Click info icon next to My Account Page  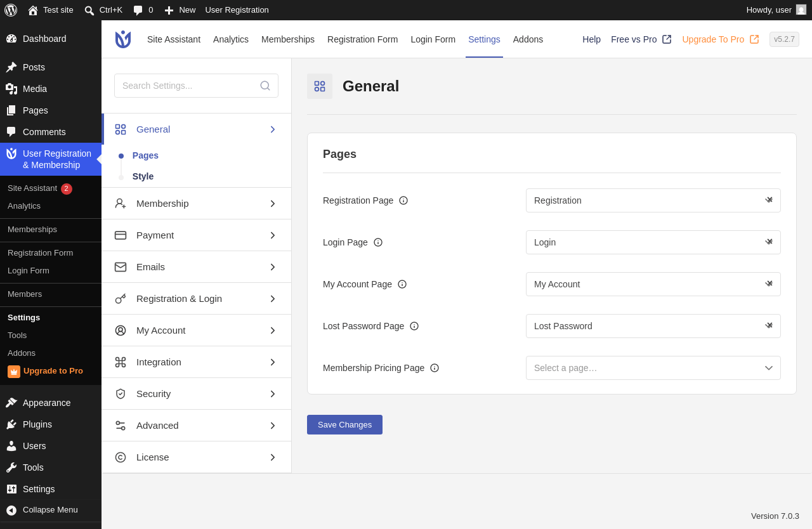pyautogui.click(x=402, y=284)
